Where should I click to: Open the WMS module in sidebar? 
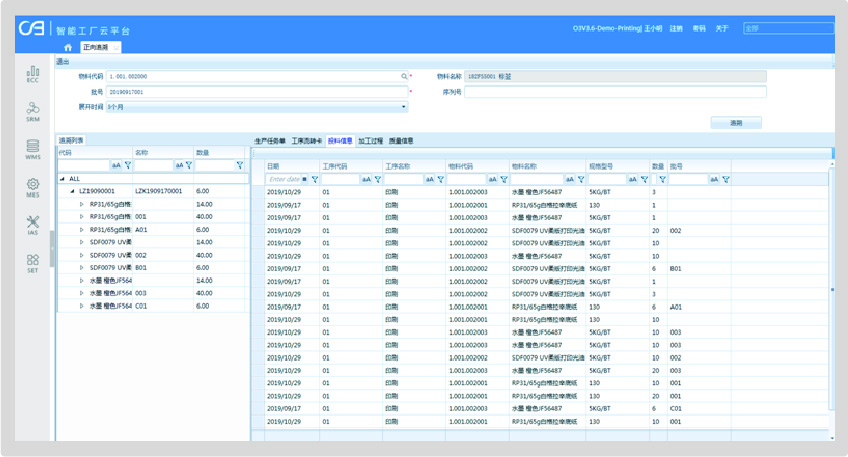click(33, 149)
